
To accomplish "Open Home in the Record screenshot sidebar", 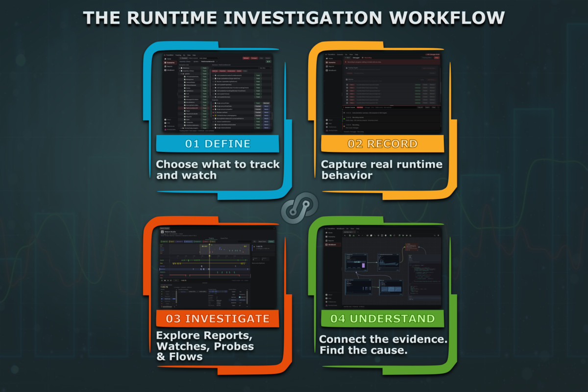I will pyautogui.click(x=330, y=58).
